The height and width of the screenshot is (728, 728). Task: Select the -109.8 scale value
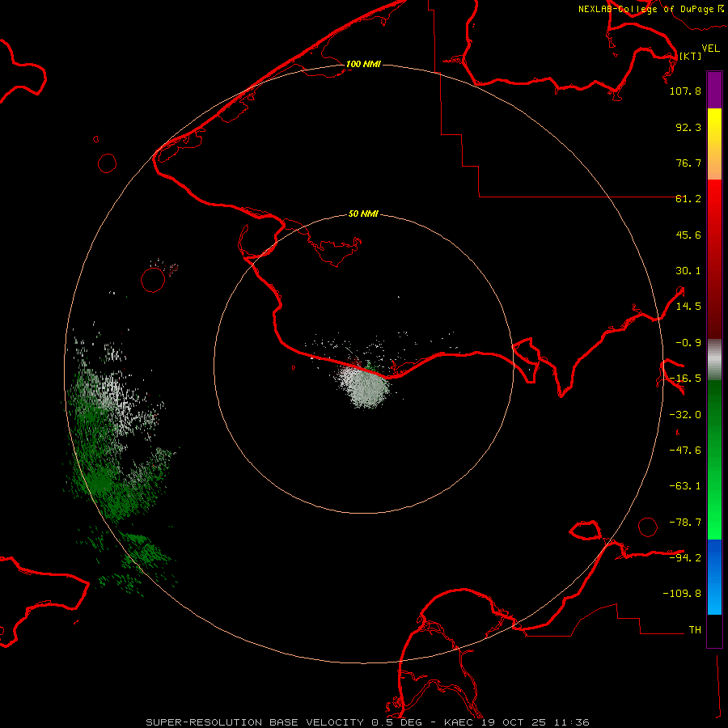[682, 594]
